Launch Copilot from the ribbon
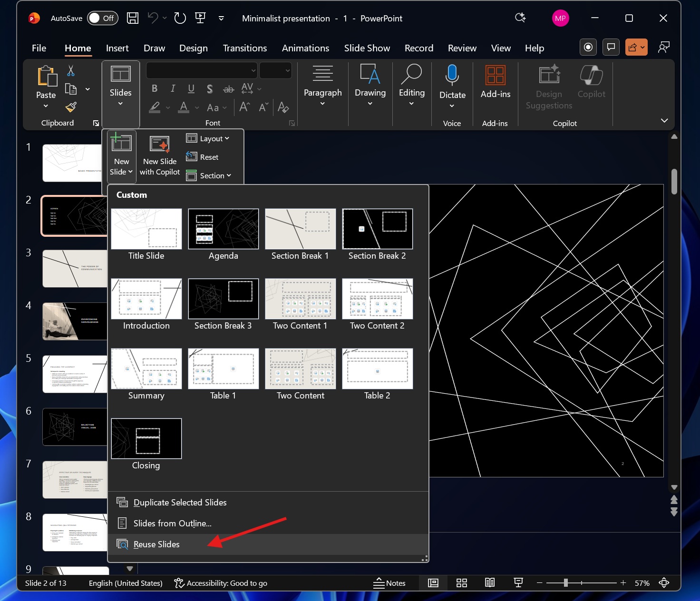This screenshot has width=700, height=601. coord(591,82)
